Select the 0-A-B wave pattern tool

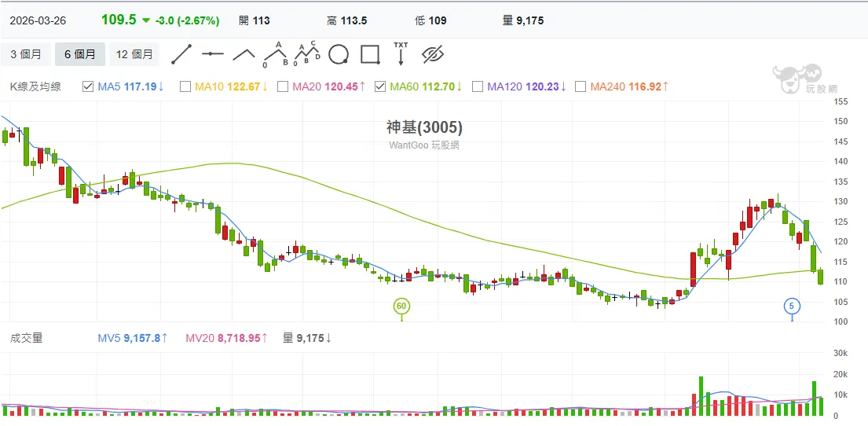pyautogui.click(x=275, y=53)
